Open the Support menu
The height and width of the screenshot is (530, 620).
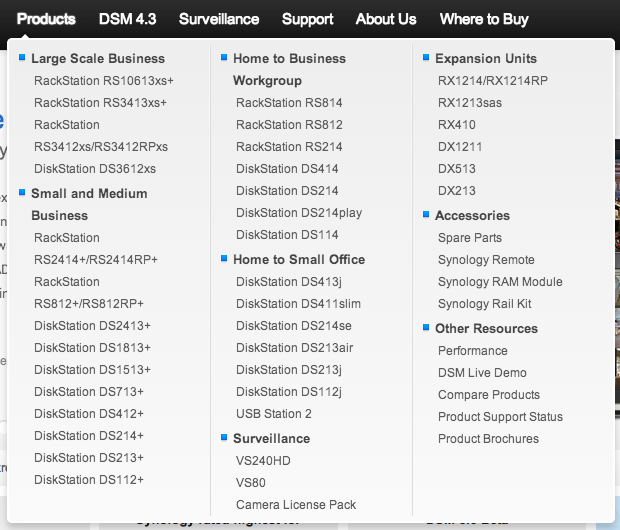[307, 19]
